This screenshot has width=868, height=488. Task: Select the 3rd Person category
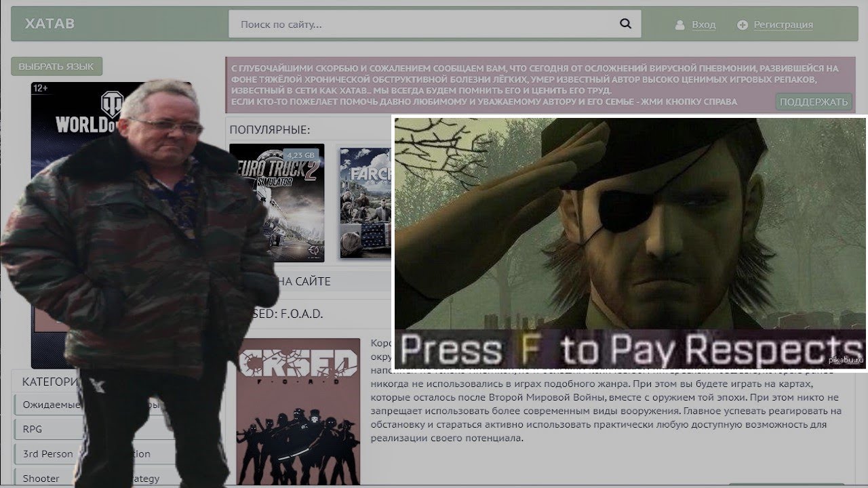tap(48, 453)
